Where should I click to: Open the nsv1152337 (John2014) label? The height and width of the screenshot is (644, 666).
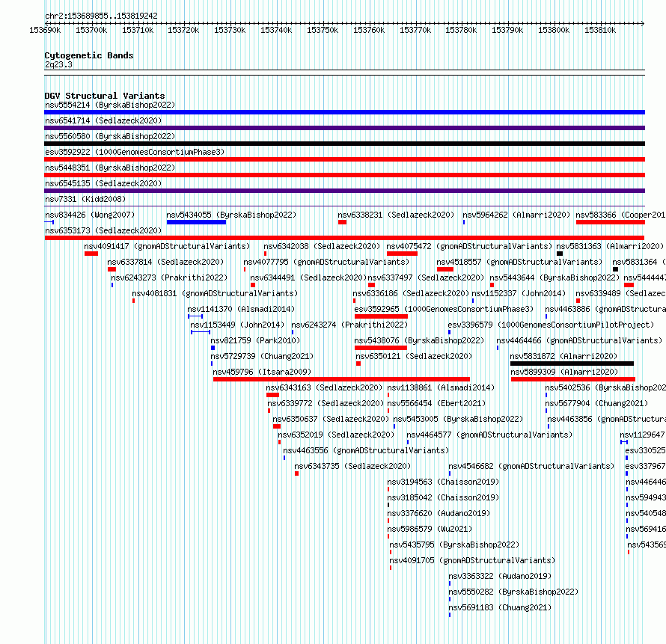[519, 293]
